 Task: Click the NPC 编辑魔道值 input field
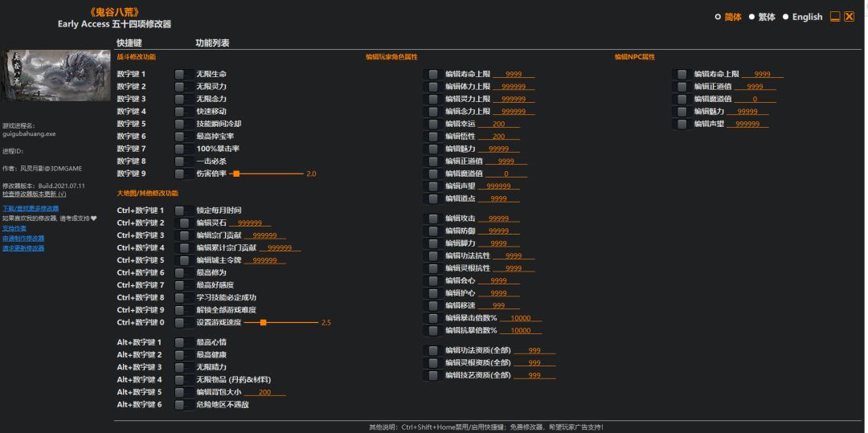(x=755, y=100)
